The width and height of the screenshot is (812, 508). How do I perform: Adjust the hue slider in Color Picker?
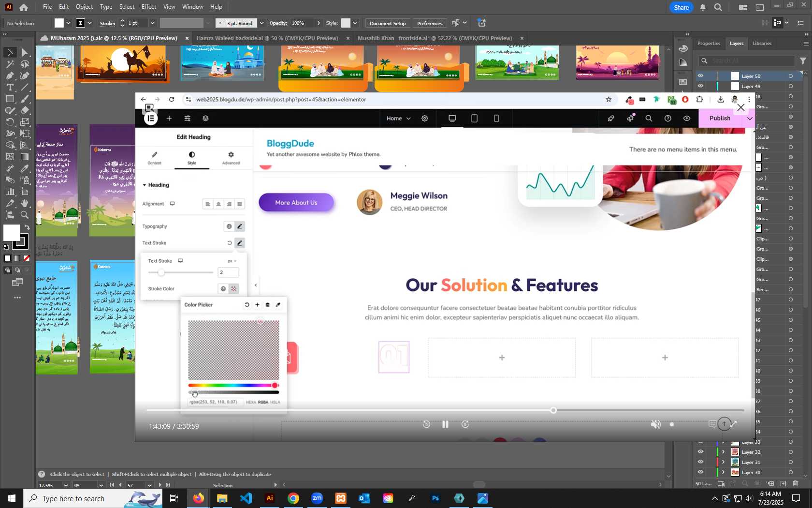(x=233, y=385)
